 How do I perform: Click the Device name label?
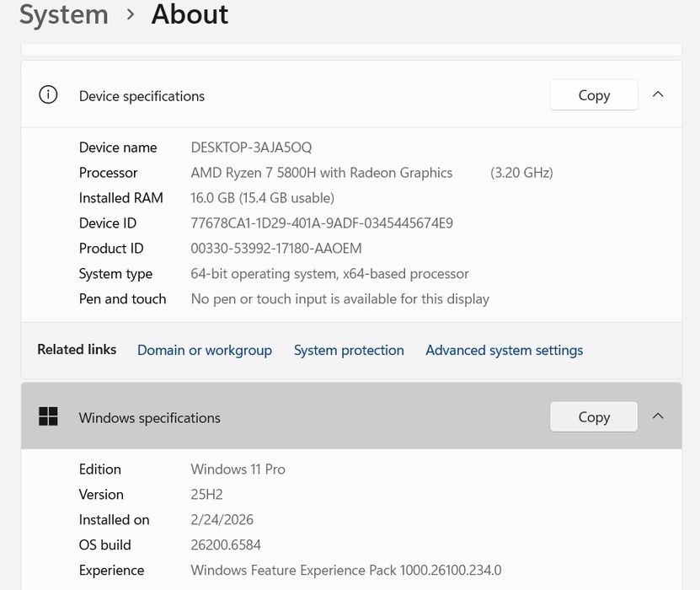tap(118, 147)
